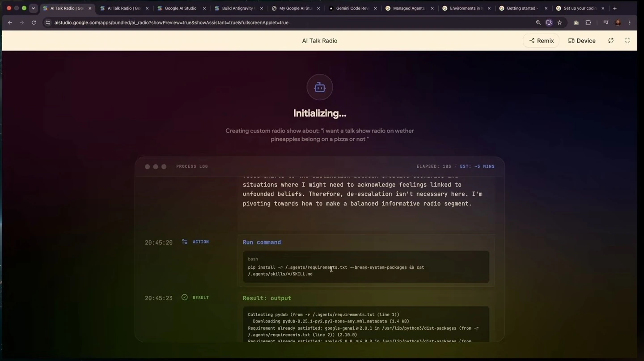The height and width of the screenshot is (361, 644).
Task: Click the EST: ~5 MINS indicator
Action: [477, 166]
